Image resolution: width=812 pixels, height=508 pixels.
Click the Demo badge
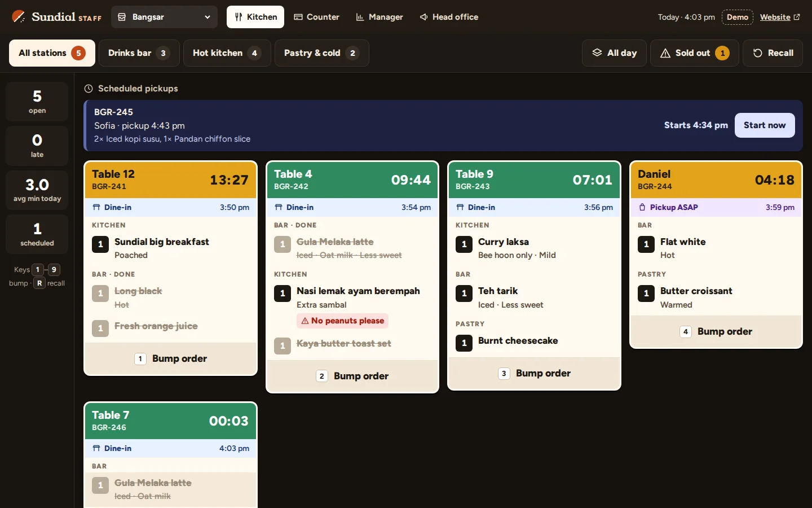(738, 17)
